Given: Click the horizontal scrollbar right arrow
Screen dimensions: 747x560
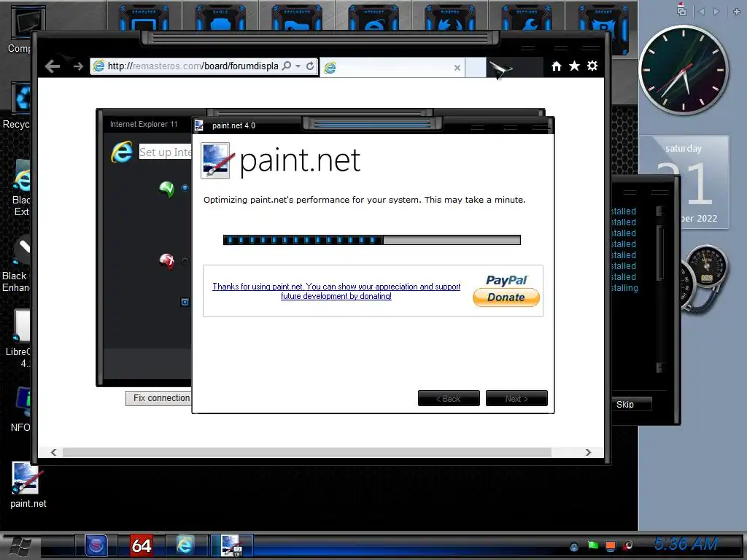Looking at the screenshot, I should [588, 452].
